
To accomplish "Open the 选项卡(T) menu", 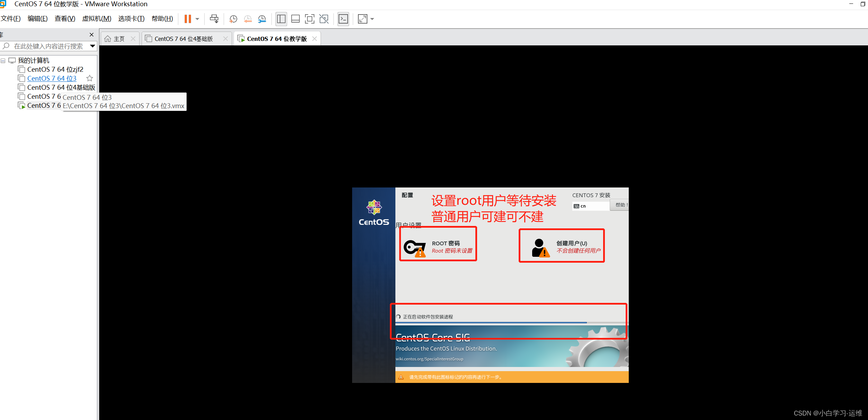I will coord(131,19).
